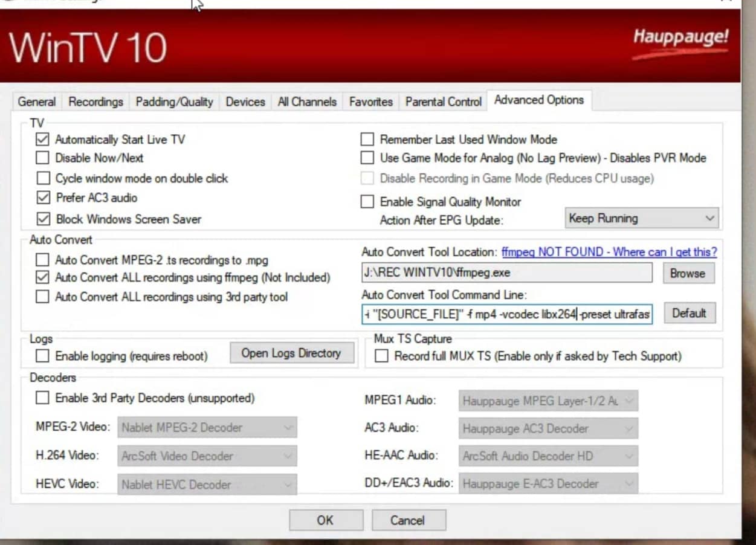Screen dimensions: 756x545
Task: Open AC3 Audio decoder dropdown
Action: click(x=548, y=429)
